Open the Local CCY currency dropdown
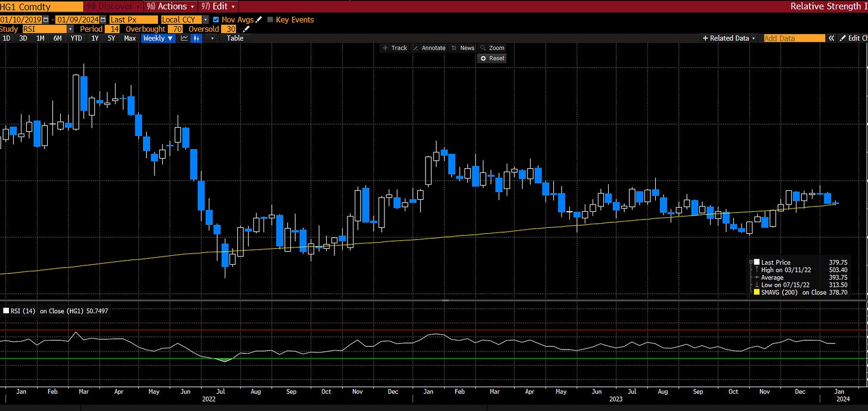Viewport: 868px width, 411px height. pos(206,20)
